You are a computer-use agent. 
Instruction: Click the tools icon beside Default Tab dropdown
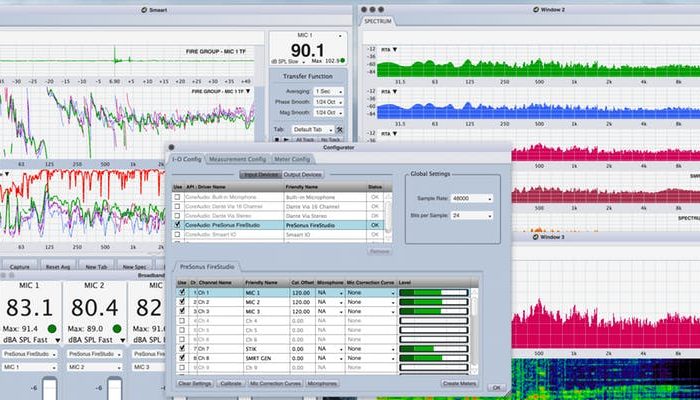coord(341,130)
